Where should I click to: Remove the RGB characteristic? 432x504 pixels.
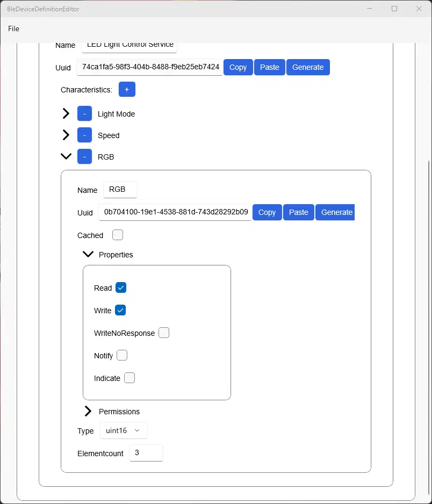click(84, 156)
